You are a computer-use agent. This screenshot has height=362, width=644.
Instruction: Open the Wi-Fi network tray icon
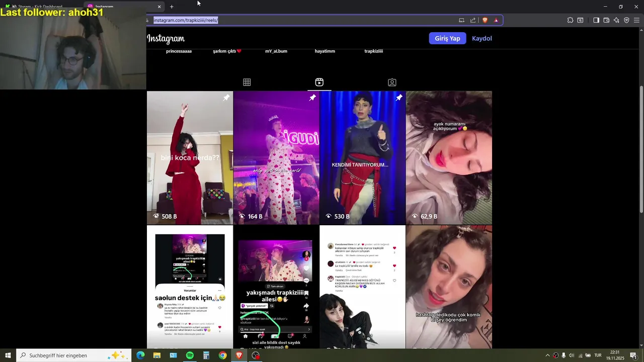coord(581,355)
